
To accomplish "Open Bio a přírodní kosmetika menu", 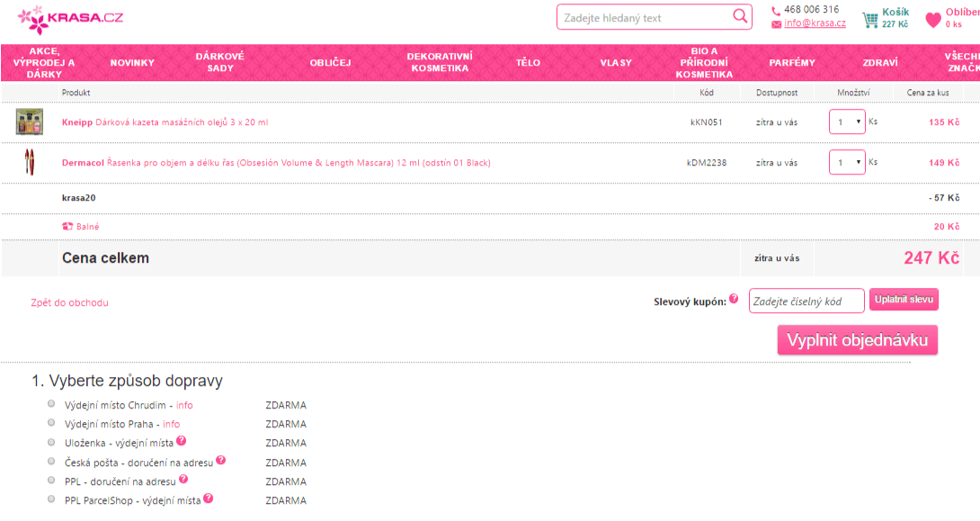I will pos(704,63).
